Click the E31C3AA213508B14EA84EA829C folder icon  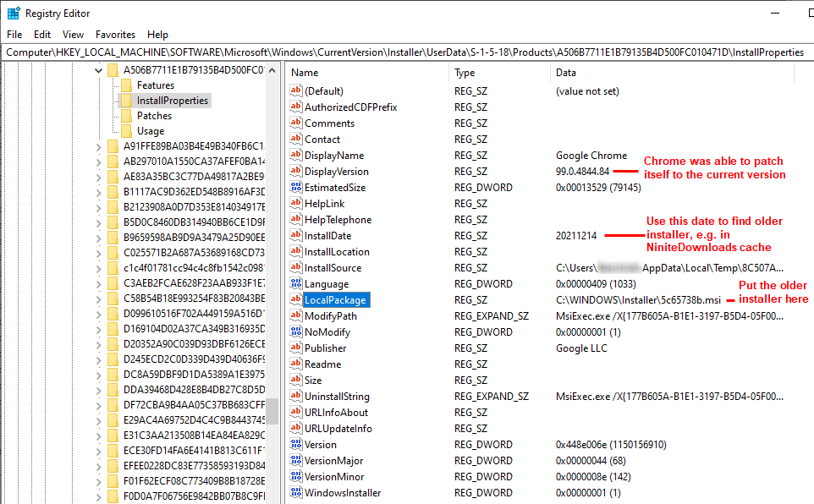113,435
